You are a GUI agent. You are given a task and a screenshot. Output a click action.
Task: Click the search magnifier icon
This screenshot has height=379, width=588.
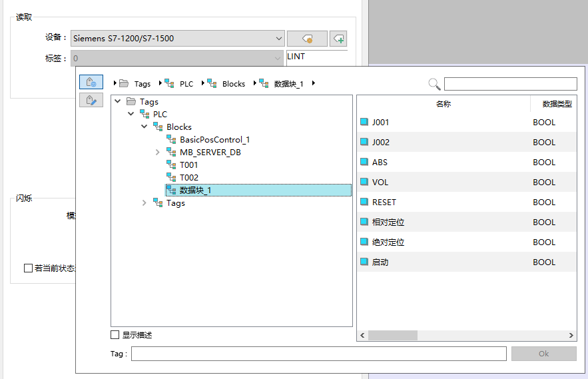tap(434, 84)
